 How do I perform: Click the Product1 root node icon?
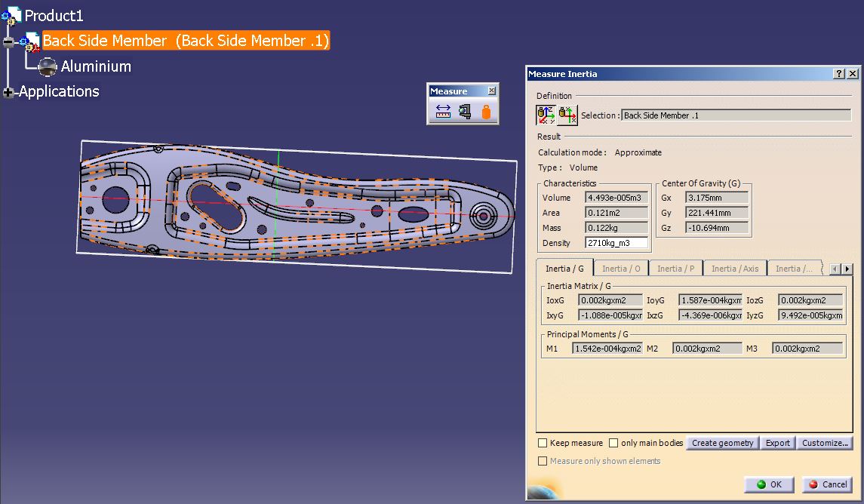(x=11, y=15)
